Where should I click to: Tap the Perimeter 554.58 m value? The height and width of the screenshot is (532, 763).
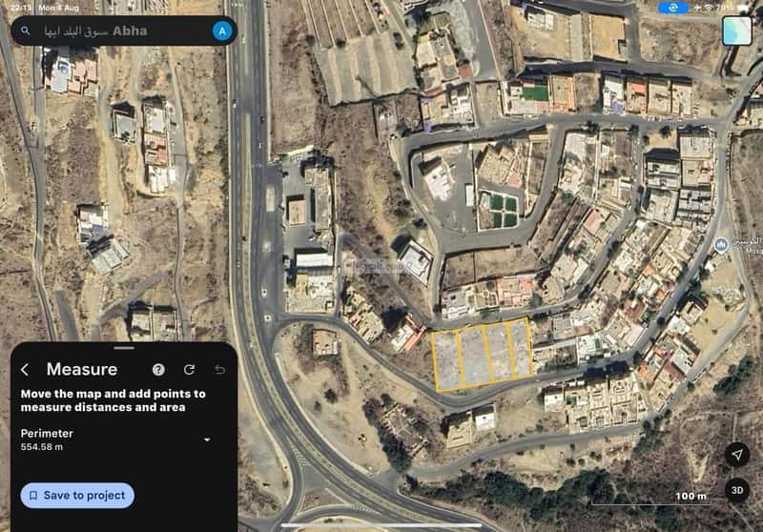[x=42, y=447]
